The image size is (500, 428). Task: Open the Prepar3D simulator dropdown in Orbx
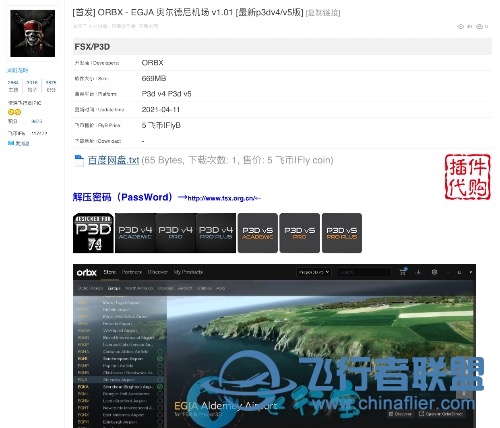click(x=314, y=272)
